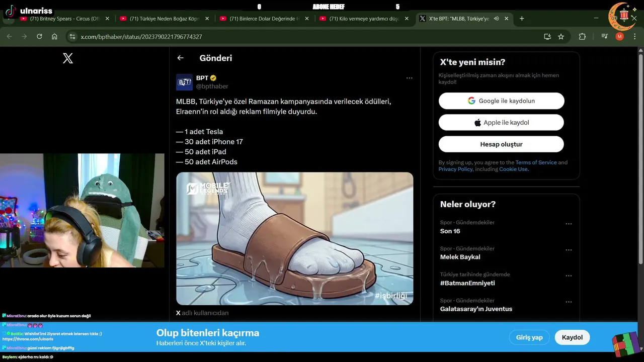Close the X'te BPT tab
Viewport: 644px width, 362px height.
coord(507,19)
